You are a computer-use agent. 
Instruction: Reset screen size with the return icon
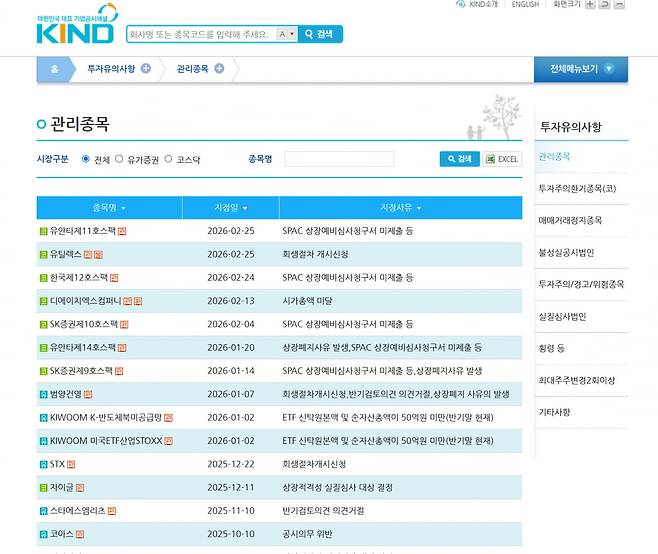(604, 5)
